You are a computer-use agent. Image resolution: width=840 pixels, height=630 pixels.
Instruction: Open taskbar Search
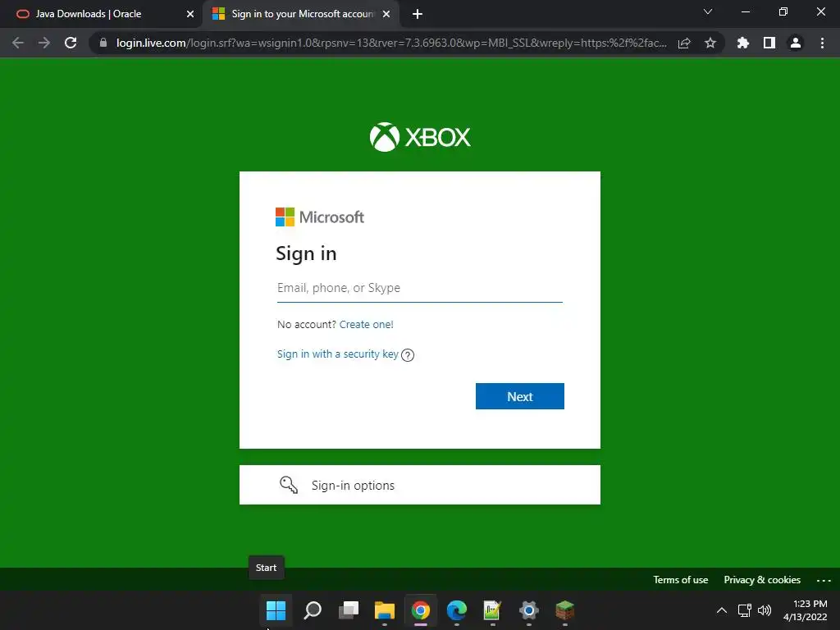(x=313, y=609)
